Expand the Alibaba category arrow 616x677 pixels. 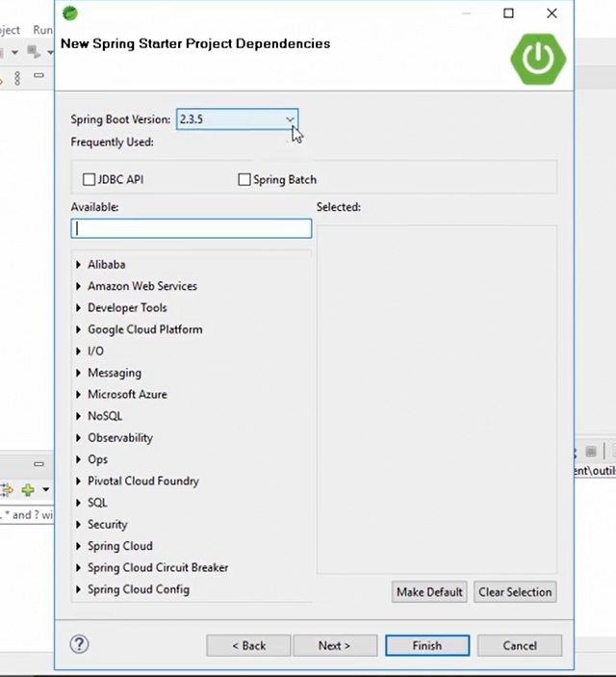point(78,264)
